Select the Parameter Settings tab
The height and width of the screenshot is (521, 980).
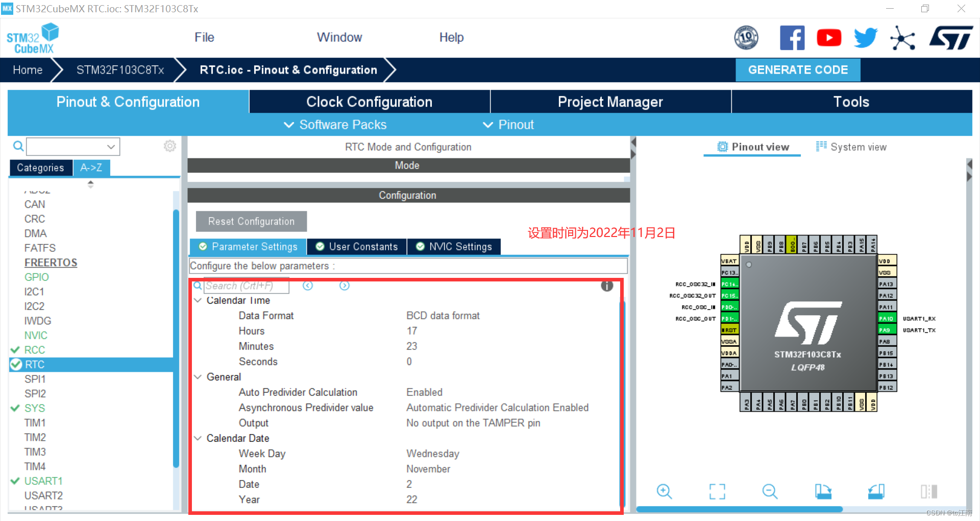coord(248,247)
